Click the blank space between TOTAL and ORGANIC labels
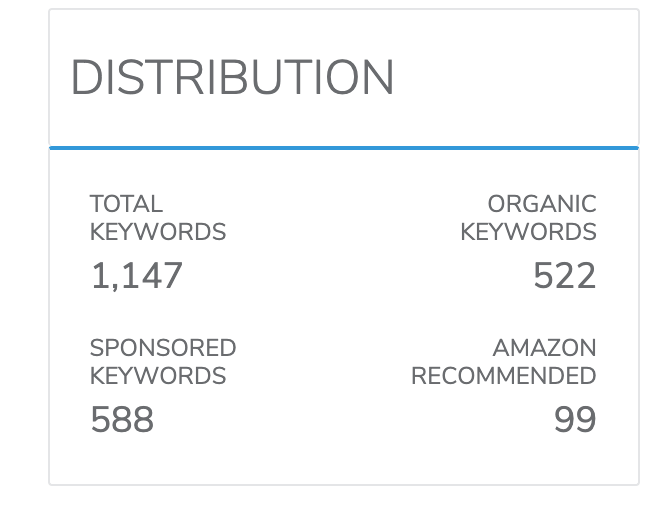664x508 pixels. pyautogui.click(x=350, y=218)
